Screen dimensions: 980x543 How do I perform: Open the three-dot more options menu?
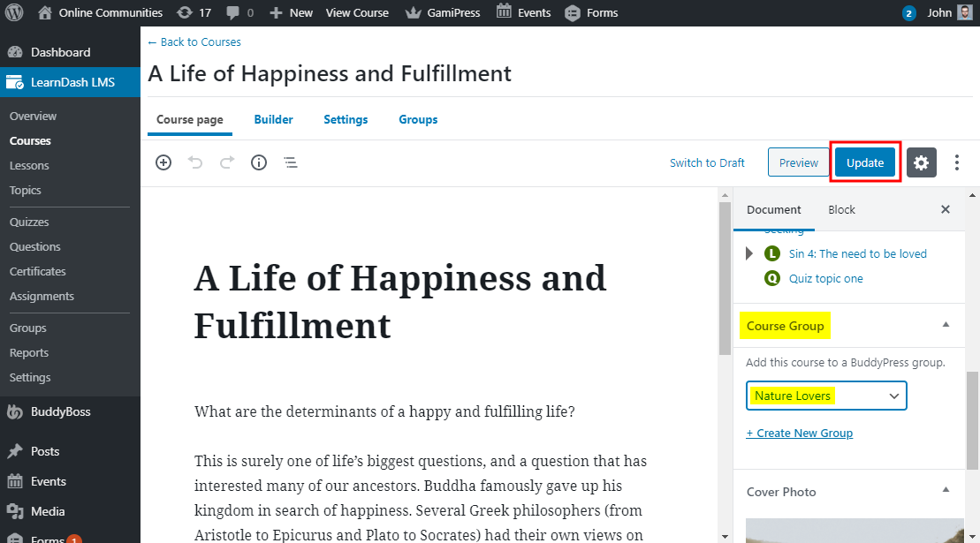tap(957, 162)
